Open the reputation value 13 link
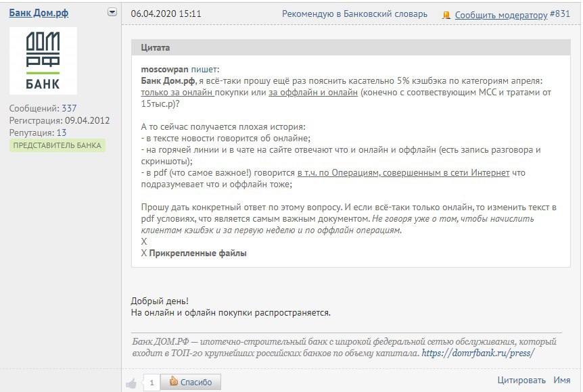The image size is (583, 392). [x=62, y=132]
